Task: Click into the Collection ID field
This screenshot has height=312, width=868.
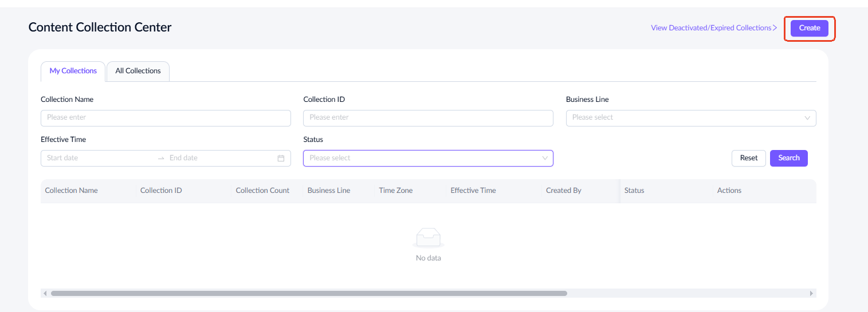Action: pos(427,118)
